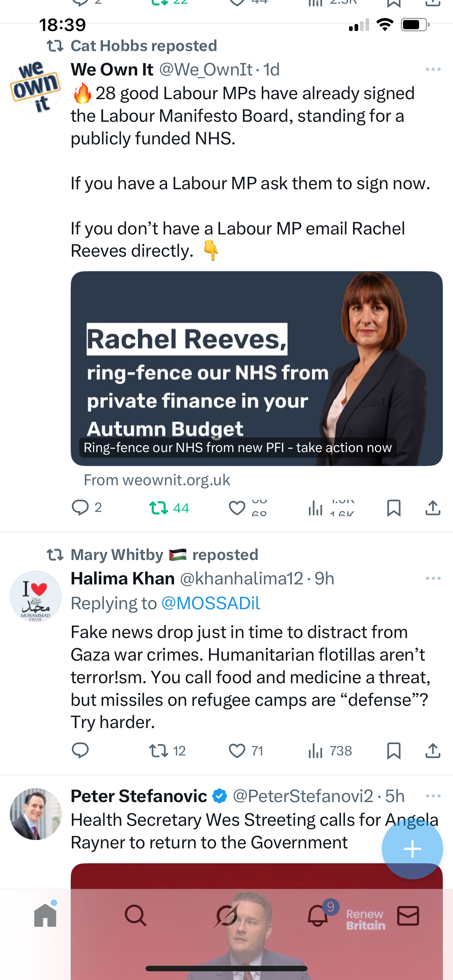Open the Search tab

pos(136,915)
